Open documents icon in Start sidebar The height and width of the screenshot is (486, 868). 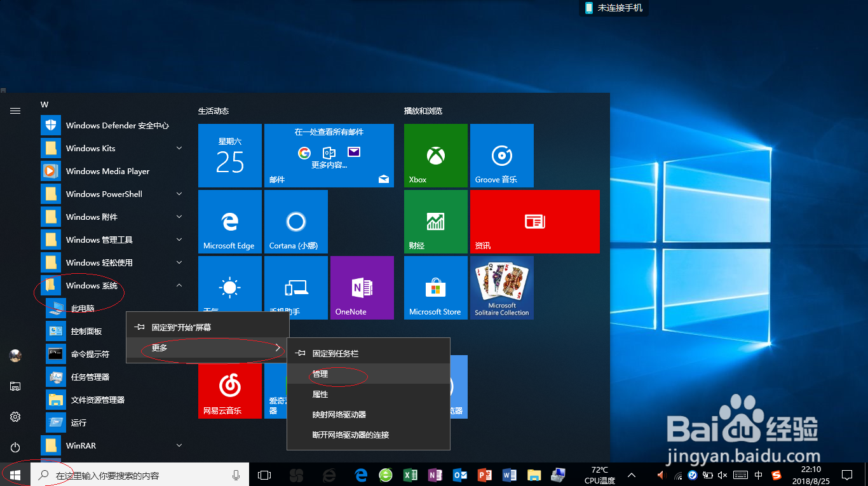15,386
